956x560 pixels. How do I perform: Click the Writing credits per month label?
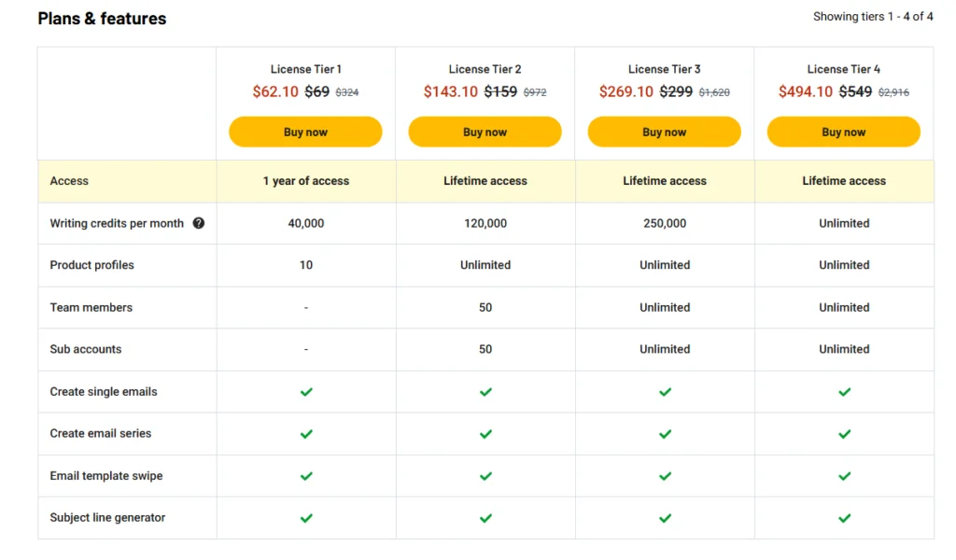click(x=117, y=224)
